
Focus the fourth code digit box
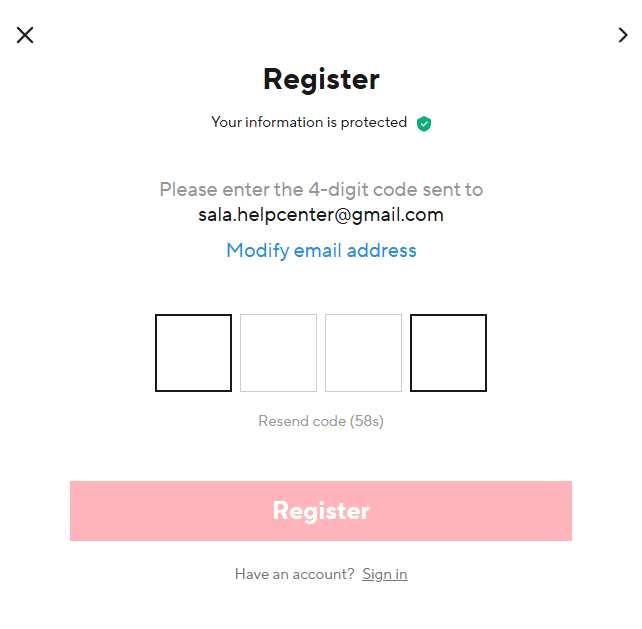pos(448,353)
